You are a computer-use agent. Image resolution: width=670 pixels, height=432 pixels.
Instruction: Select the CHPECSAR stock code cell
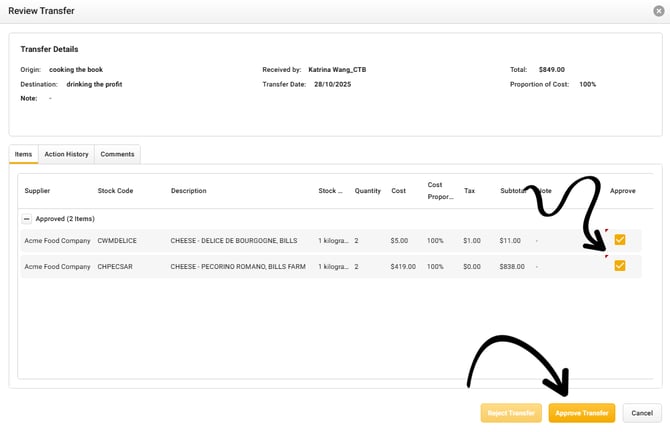(x=115, y=267)
